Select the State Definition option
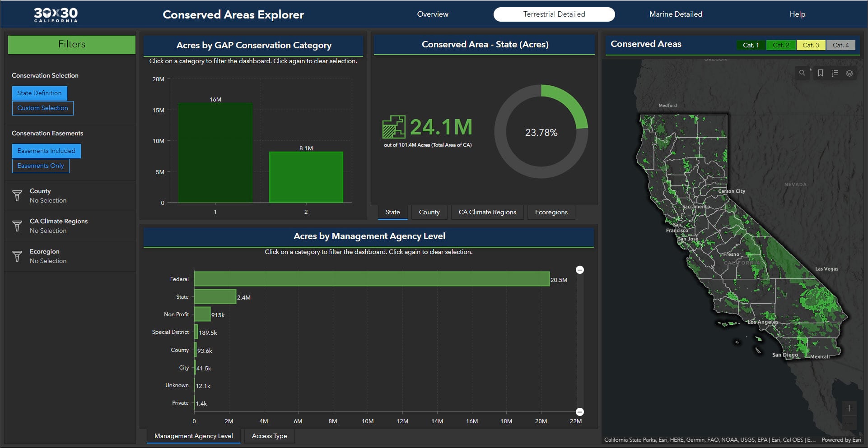Screen dimensions: 868x448 click(x=39, y=93)
